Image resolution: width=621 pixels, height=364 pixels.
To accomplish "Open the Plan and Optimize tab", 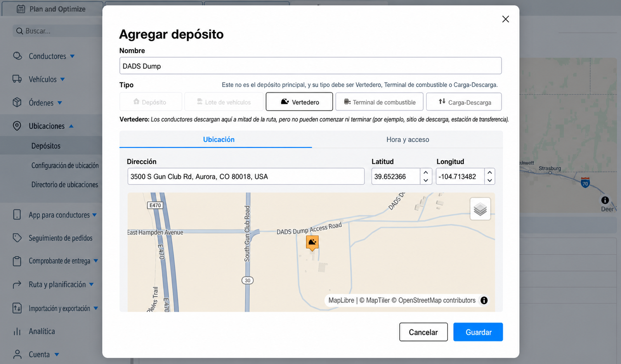I will click(x=52, y=9).
